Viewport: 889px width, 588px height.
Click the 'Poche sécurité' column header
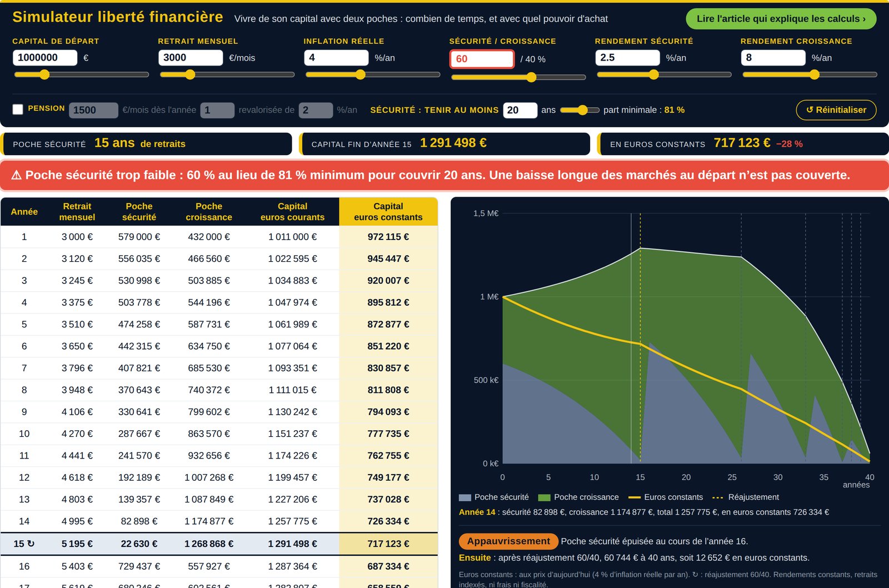click(x=139, y=212)
